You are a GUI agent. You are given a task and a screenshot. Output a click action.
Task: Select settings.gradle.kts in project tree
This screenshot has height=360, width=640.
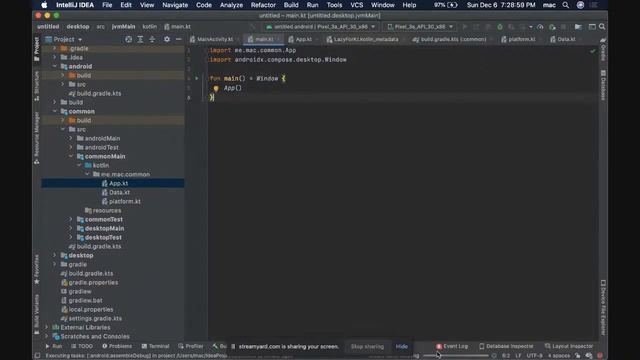coord(95,318)
